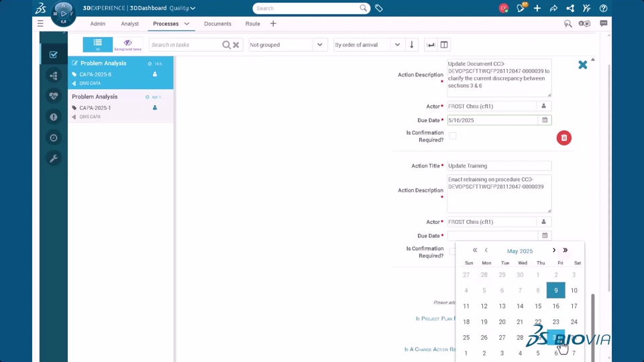The image size is (644, 362).
Task: Go to next month in calendar
Action: [x=554, y=250]
